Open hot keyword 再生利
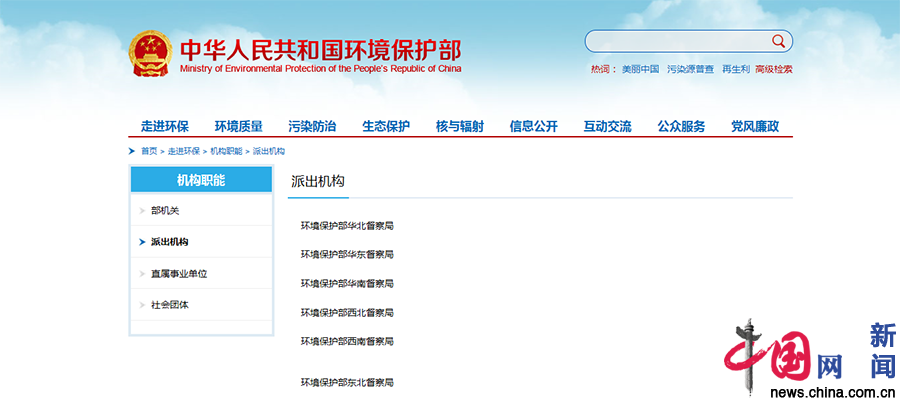This screenshot has width=900, height=403. click(736, 69)
